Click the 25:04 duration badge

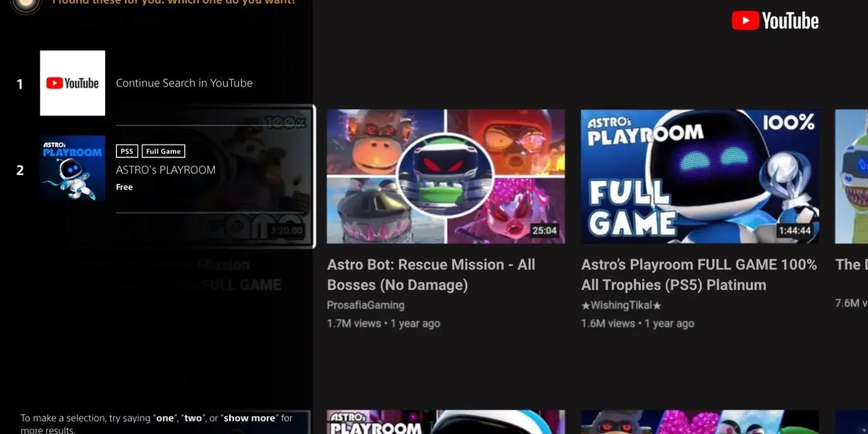pyautogui.click(x=544, y=231)
